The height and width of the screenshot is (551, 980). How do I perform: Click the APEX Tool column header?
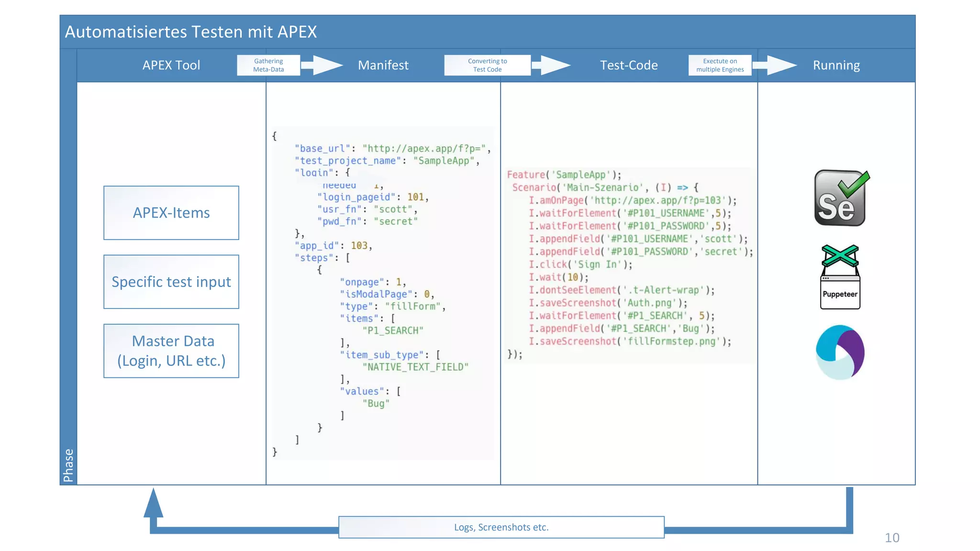pos(171,65)
